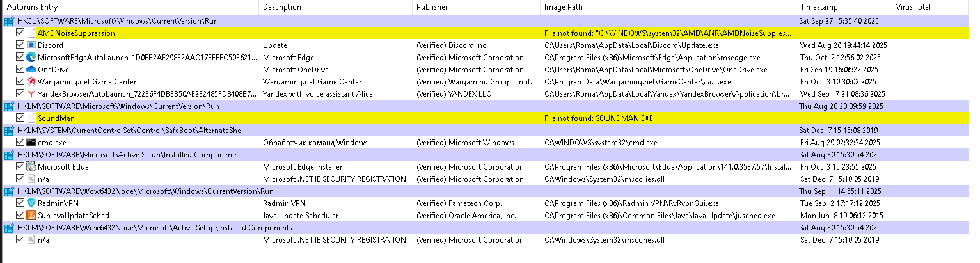The width and height of the screenshot is (980, 263).
Task: Click 'File not found: SOUNDMAN.EXE' text
Action: tap(599, 118)
